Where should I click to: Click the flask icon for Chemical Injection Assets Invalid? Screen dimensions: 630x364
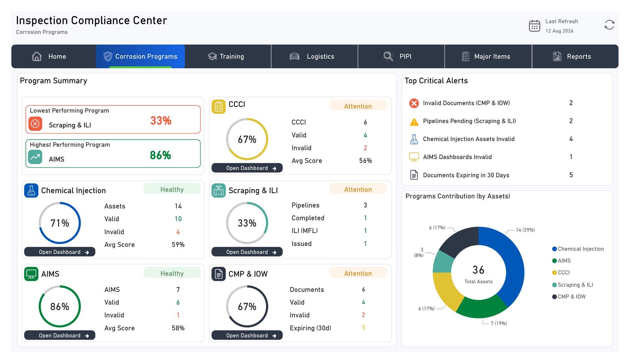(414, 139)
